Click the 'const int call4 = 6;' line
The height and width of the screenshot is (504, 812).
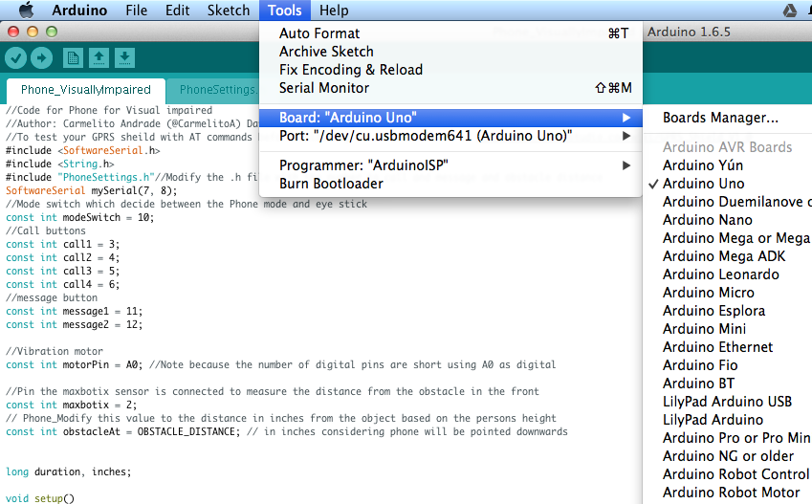coord(63,284)
